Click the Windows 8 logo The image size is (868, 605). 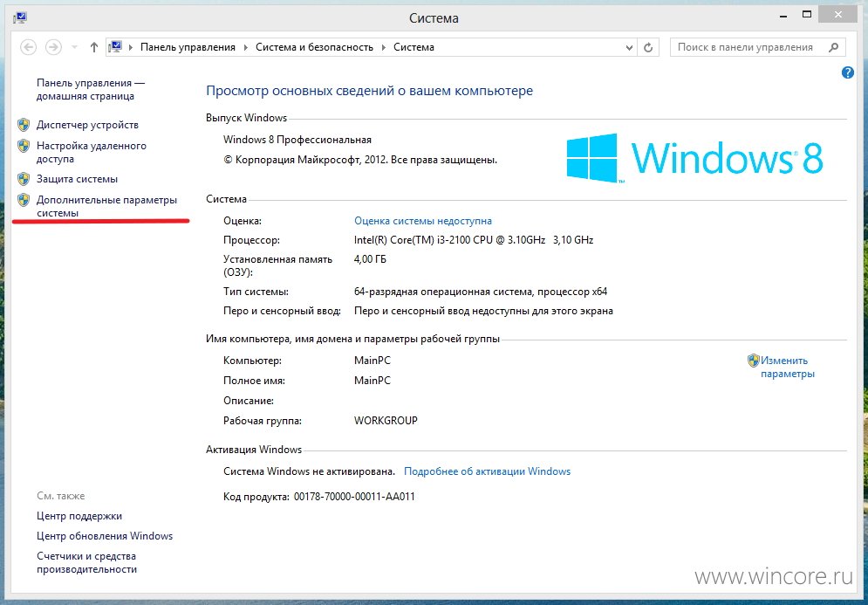[x=694, y=158]
